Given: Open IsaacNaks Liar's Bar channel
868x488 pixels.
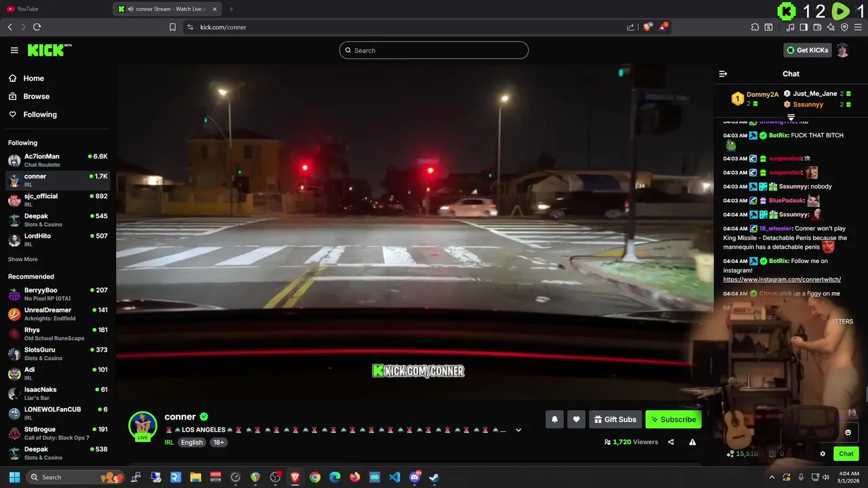Looking at the screenshot, I should point(58,393).
